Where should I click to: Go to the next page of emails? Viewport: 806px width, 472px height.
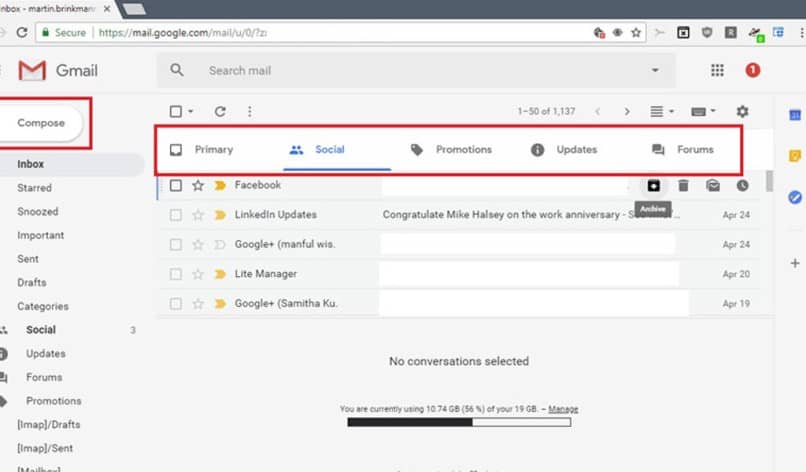pos(627,112)
